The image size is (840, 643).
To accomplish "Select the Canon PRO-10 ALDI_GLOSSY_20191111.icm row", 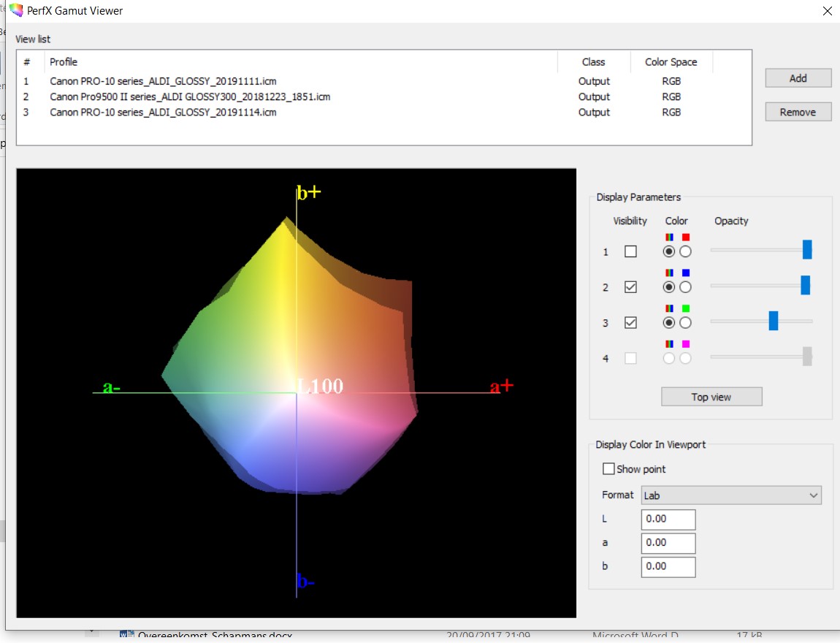I will point(163,81).
